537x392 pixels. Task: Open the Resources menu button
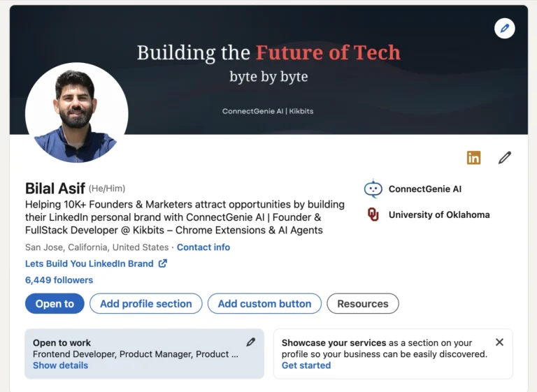[x=363, y=304]
